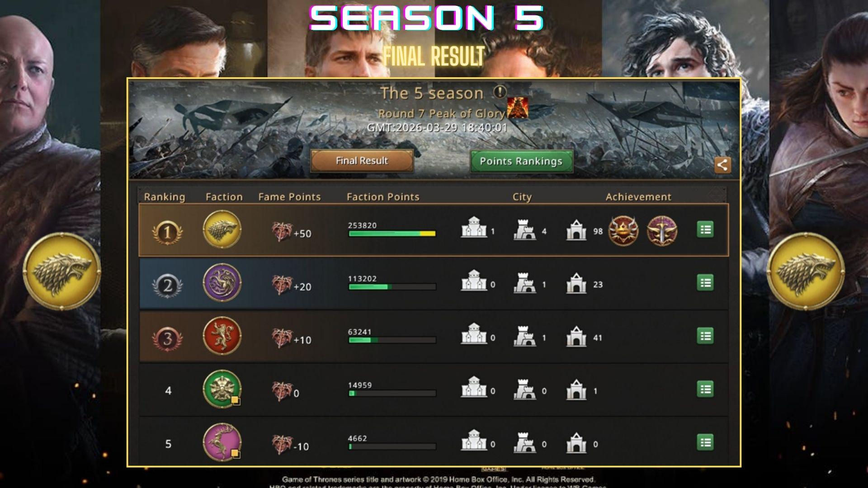Select the Lannister lion faction emblem
Screen dimensions: 868x488
[x=222, y=336]
